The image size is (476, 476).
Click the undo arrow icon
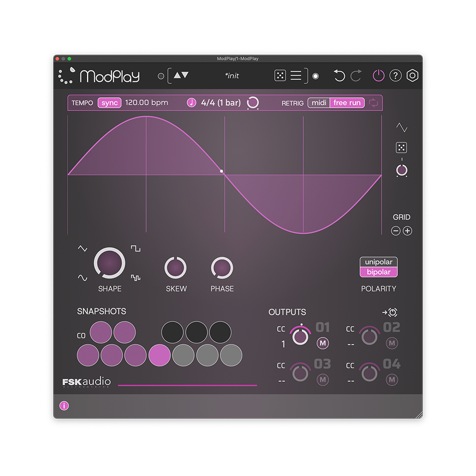[339, 76]
